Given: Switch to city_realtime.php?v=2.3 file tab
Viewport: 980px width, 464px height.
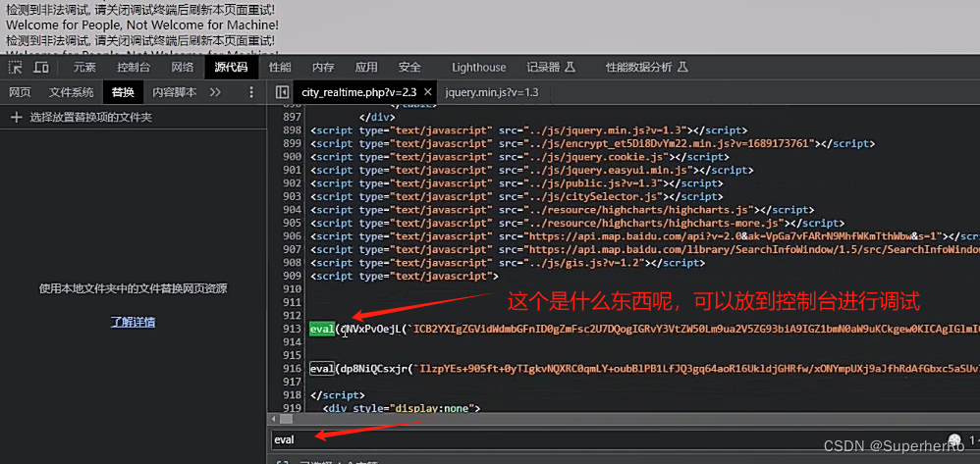Looking at the screenshot, I should click(358, 92).
